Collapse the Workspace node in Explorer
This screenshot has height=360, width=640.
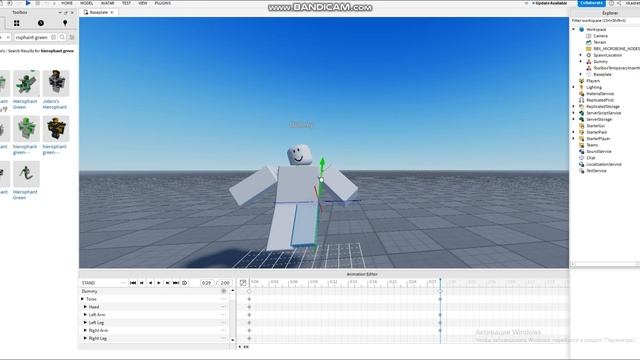(573, 29)
